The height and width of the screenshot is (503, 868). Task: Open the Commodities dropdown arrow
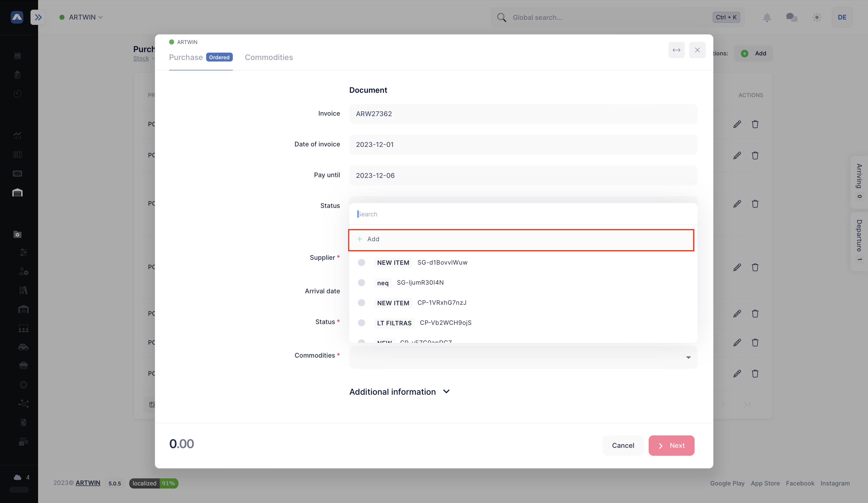tap(688, 357)
